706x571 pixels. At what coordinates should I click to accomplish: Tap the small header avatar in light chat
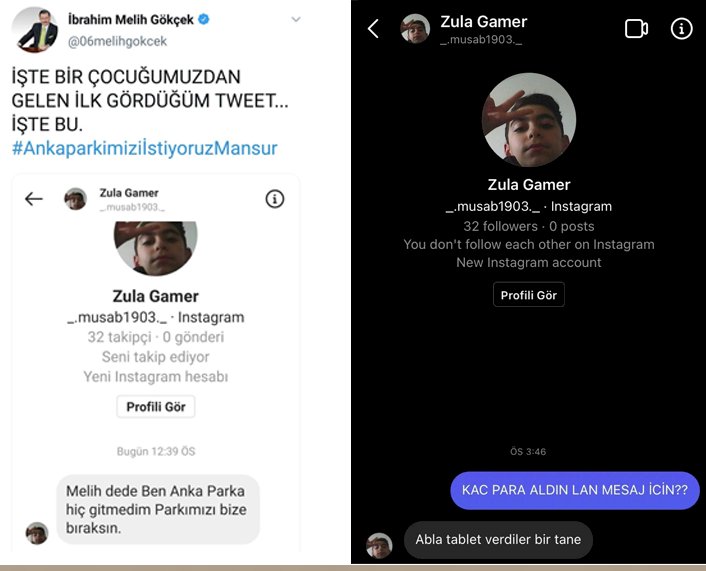(75, 199)
